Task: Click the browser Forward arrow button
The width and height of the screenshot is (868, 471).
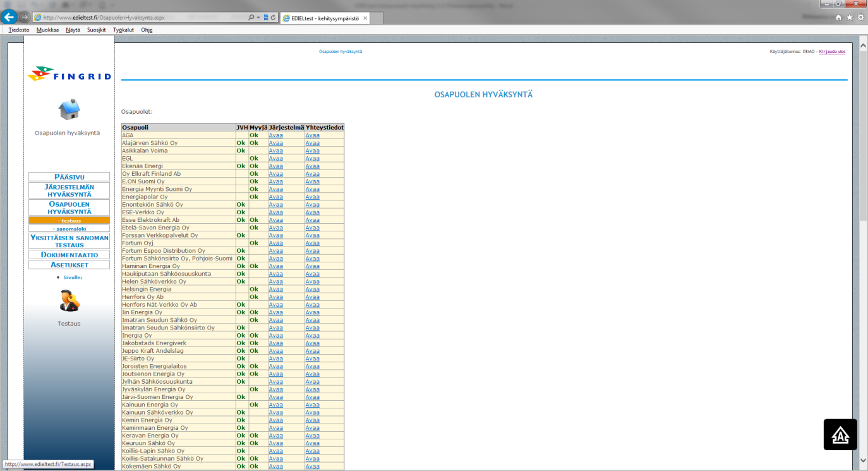Action: pyautogui.click(x=24, y=17)
